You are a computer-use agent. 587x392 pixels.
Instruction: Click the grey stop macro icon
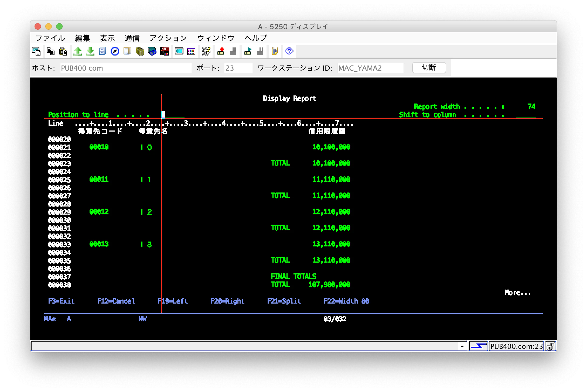[233, 51]
